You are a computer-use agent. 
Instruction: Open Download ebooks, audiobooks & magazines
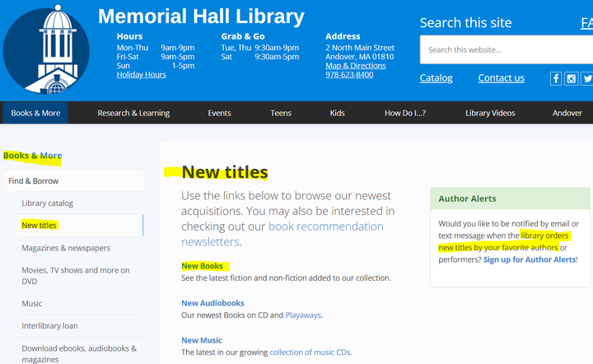tap(80, 353)
